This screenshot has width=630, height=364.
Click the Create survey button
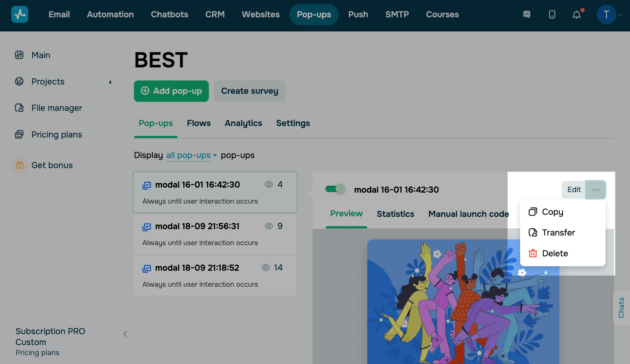pyautogui.click(x=250, y=91)
